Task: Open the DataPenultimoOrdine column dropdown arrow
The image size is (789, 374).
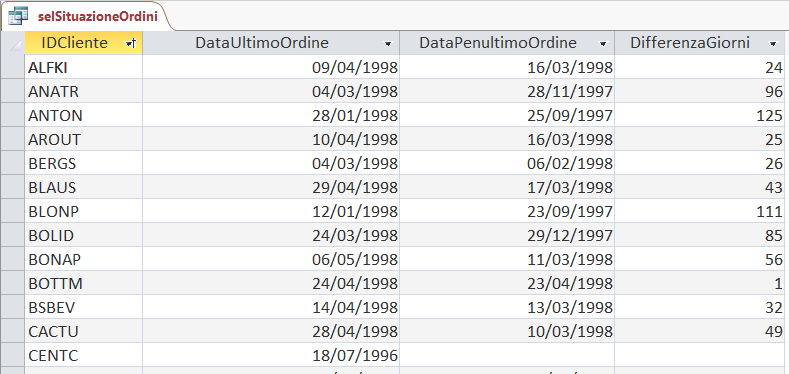Action: pyautogui.click(x=603, y=44)
